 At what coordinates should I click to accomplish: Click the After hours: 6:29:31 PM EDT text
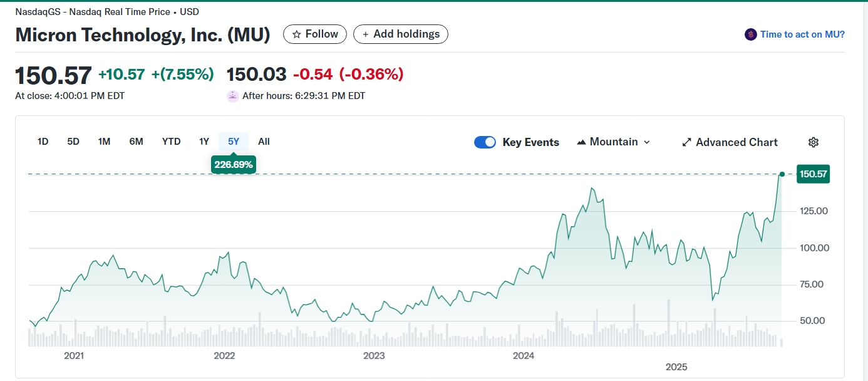click(x=304, y=96)
